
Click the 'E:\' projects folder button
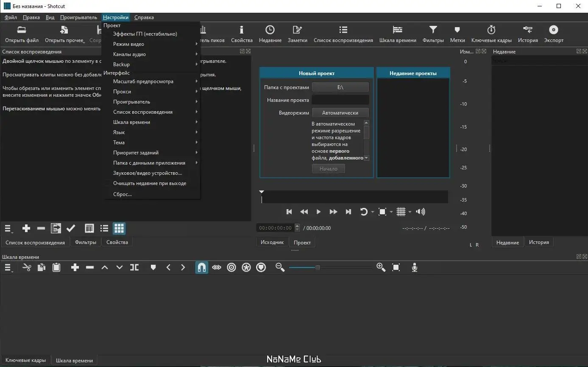pos(340,87)
